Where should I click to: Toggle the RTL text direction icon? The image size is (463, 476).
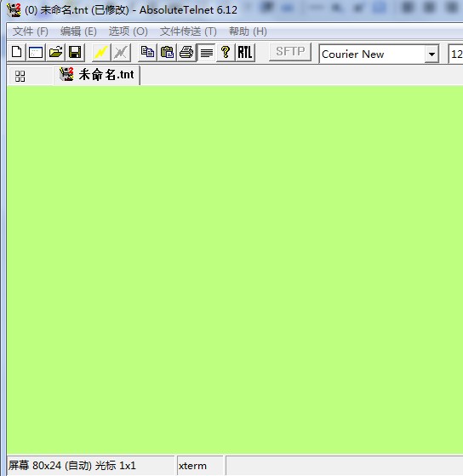click(x=245, y=53)
